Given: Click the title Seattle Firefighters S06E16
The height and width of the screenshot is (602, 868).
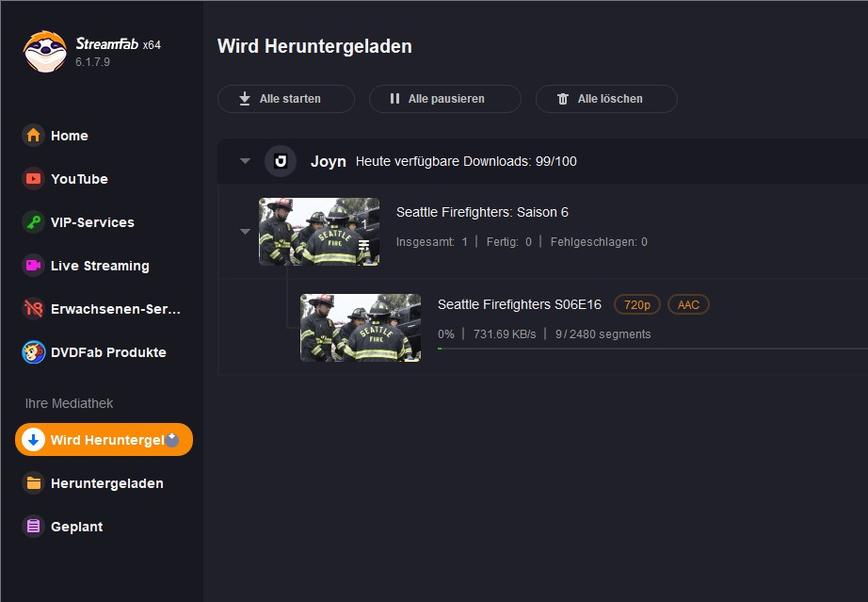Looking at the screenshot, I should (x=520, y=304).
